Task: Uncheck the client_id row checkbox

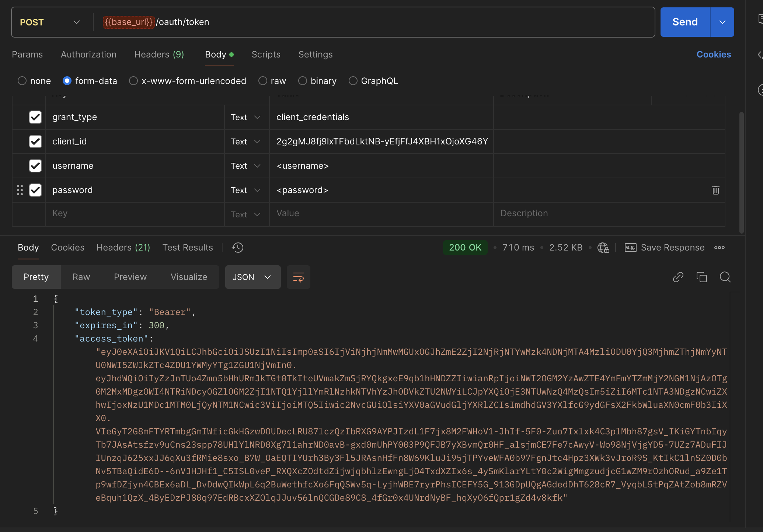Action: 35,141
